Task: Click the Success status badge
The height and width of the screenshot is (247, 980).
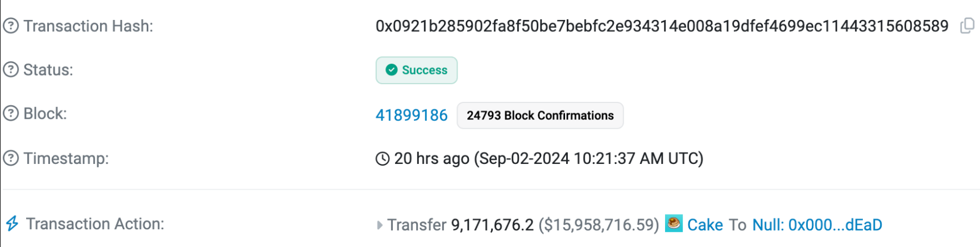Action: (x=417, y=70)
